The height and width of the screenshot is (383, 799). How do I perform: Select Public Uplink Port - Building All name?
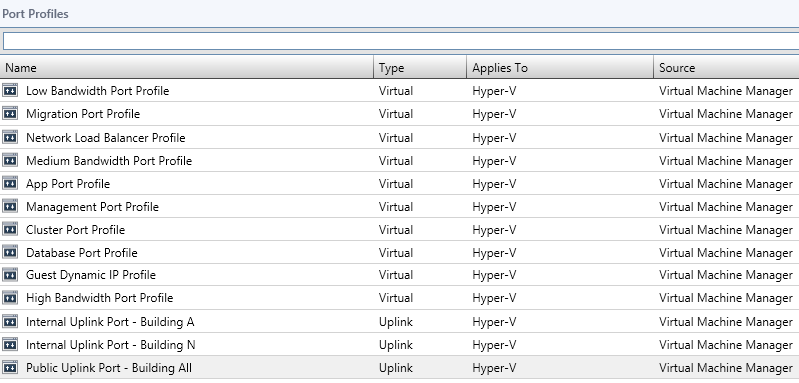(109, 368)
